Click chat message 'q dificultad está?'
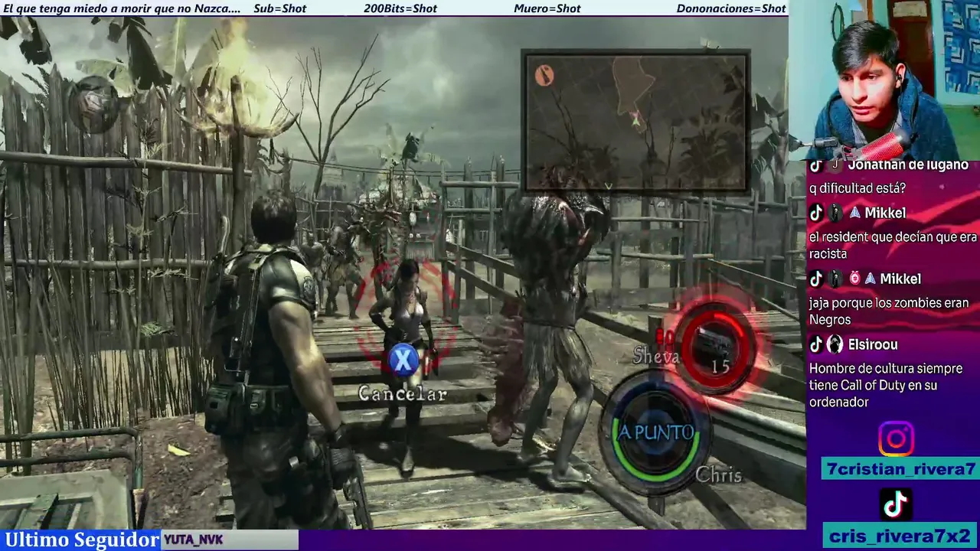This screenshot has height=551, width=980. [857, 188]
